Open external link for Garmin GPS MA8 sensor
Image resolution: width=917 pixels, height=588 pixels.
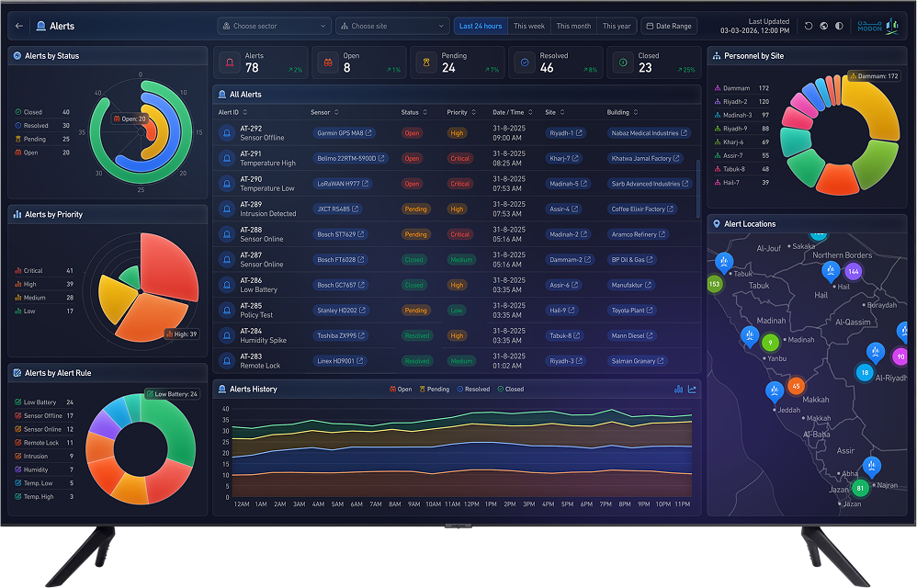(368, 133)
